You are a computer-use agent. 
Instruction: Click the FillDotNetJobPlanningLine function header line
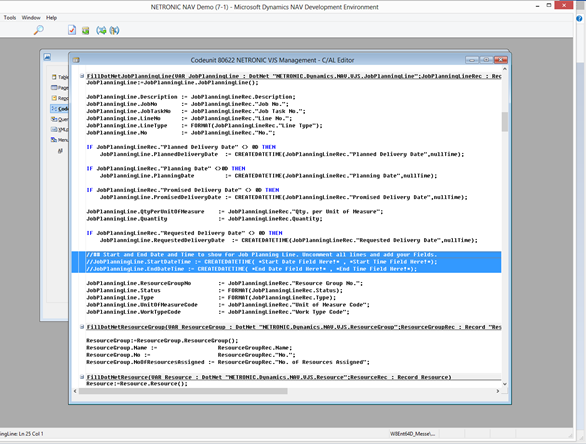293,76
